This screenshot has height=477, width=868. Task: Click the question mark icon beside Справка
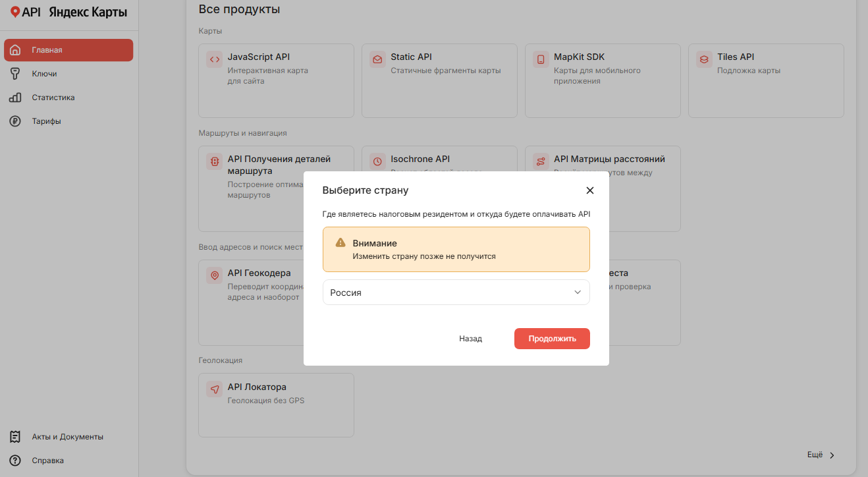click(15, 461)
